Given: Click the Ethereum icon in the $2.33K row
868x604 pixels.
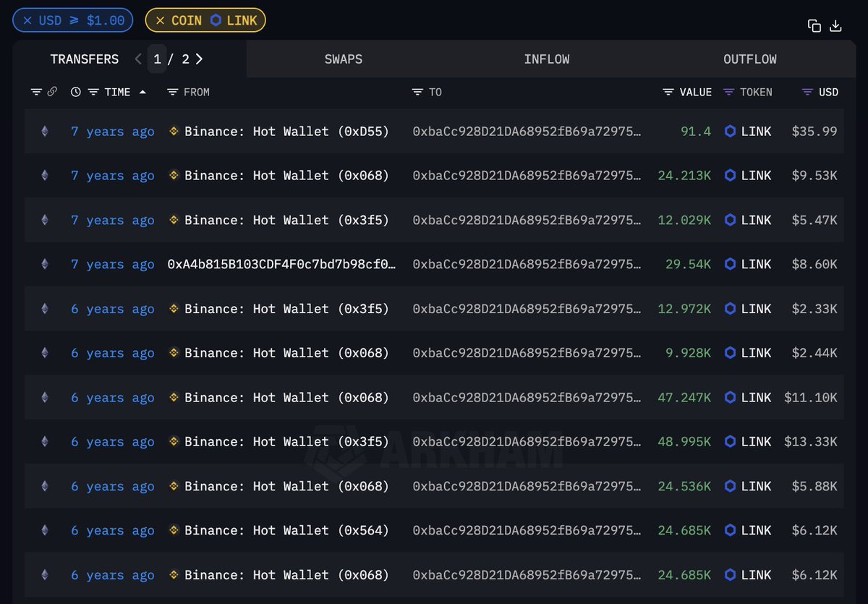Looking at the screenshot, I should (x=45, y=309).
